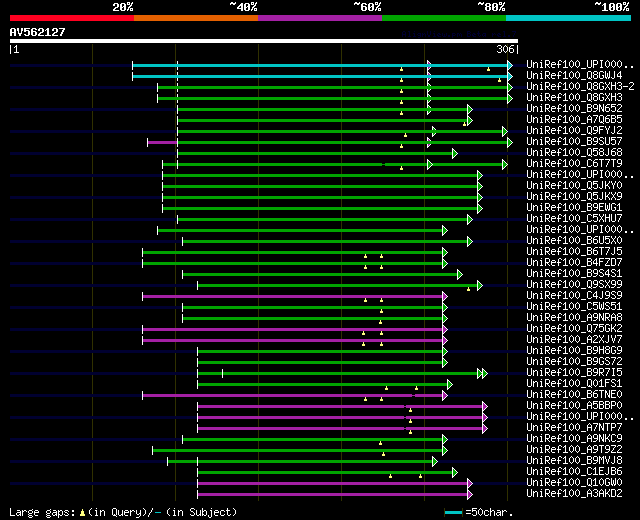Select the UniRef100_A5BBP0 label
This screenshot has width=640, height=520.
(574, 406)
